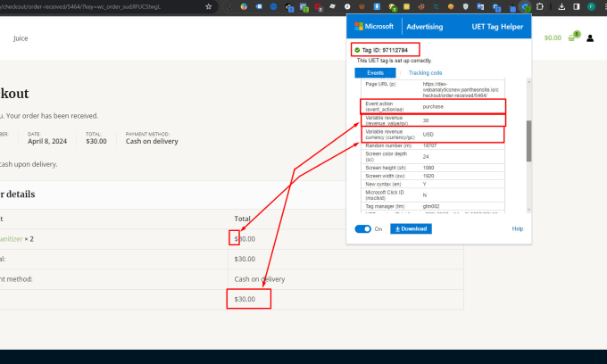The height and width of the screenshot is (364, 607).
Task: Click Cash on delivery under PAYMENT METHOD
Action: point(152,141)
